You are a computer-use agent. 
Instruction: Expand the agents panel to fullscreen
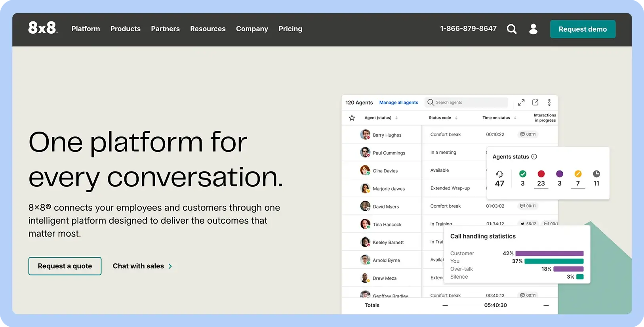tap(521, 102)
